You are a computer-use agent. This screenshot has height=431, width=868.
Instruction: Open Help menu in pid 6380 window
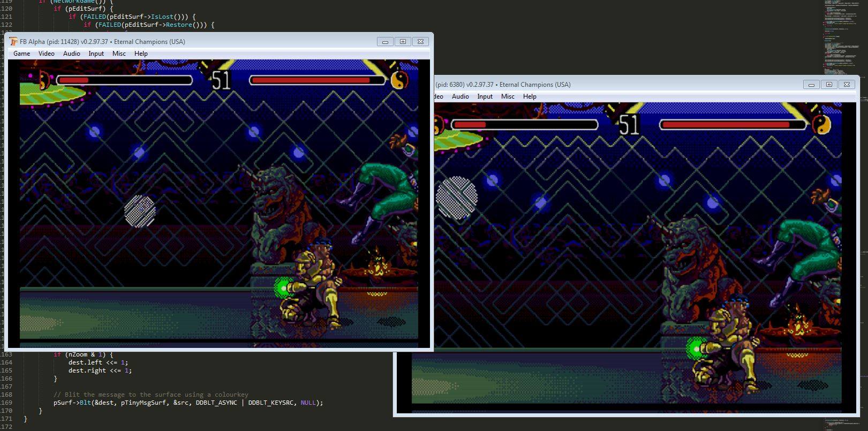point(530,96)
